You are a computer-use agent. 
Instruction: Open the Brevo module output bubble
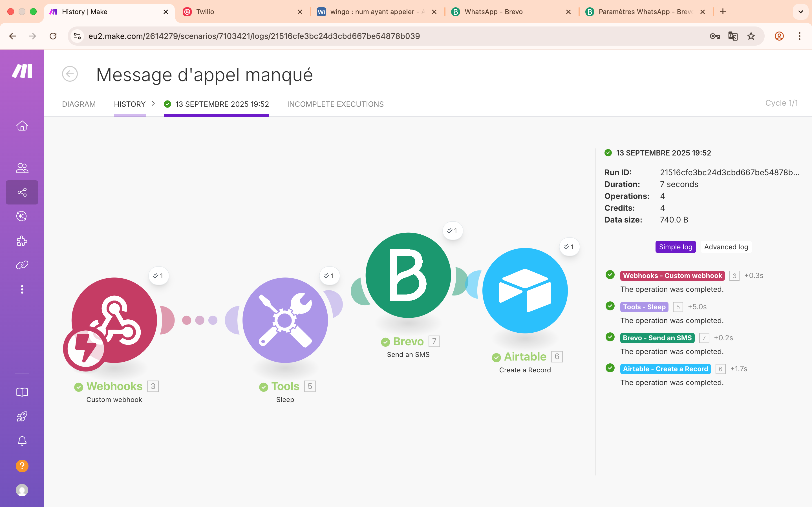pos(452,231)
